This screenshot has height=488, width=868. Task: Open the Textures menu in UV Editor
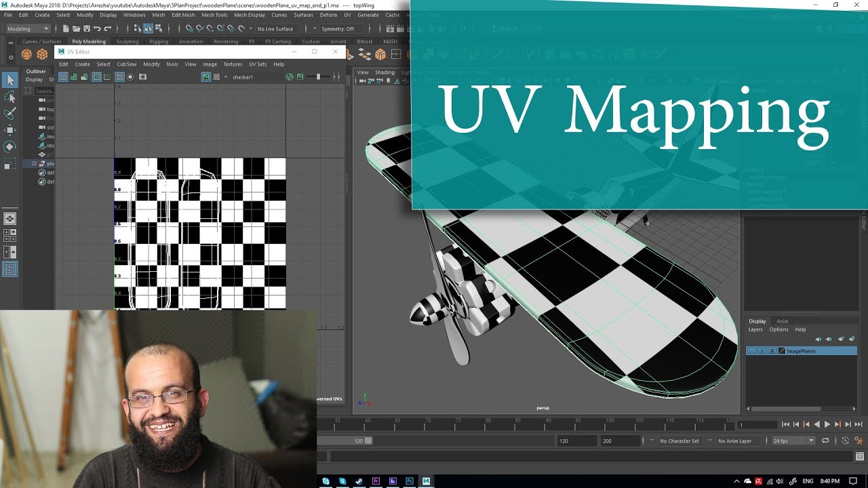233,64
